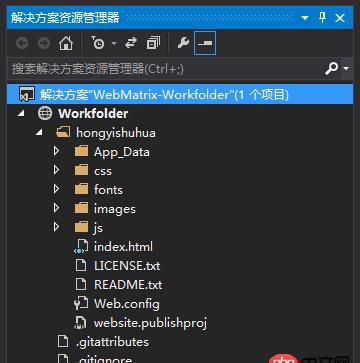The image size is (360, 363).
Task: Select the .gitattributes file name
Action: [x=112, y=342]
